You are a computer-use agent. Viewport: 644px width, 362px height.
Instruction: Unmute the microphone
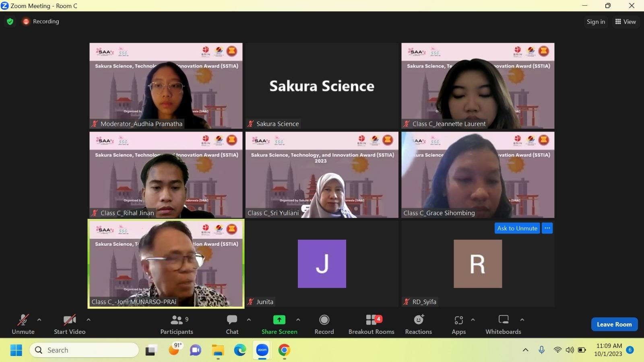[23, 324]
